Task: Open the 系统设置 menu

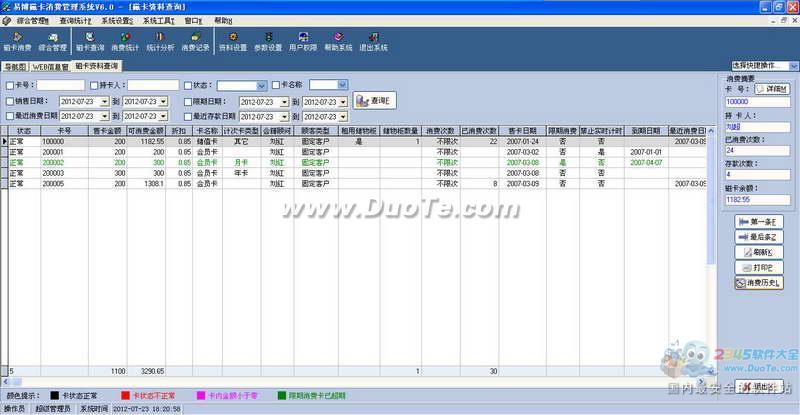Action: (x=116, y=20)
